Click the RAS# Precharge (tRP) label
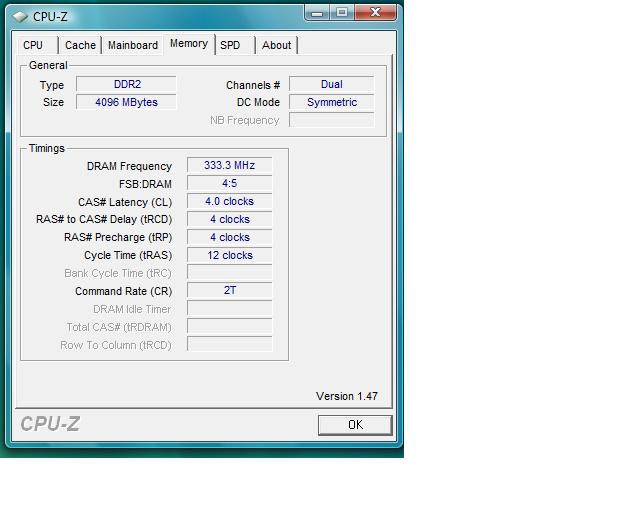640x512 pixels. point(118,238)
